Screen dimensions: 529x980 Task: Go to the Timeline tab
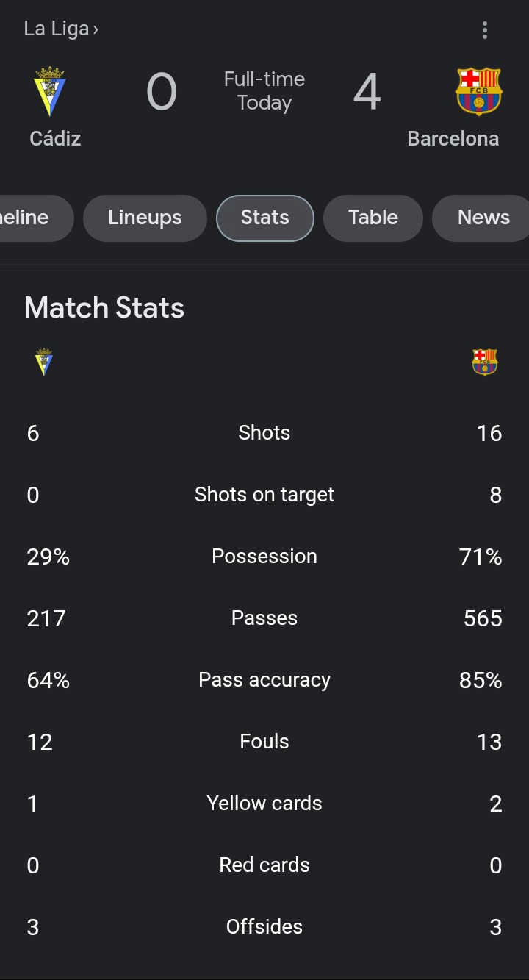(x=24, y=218)
